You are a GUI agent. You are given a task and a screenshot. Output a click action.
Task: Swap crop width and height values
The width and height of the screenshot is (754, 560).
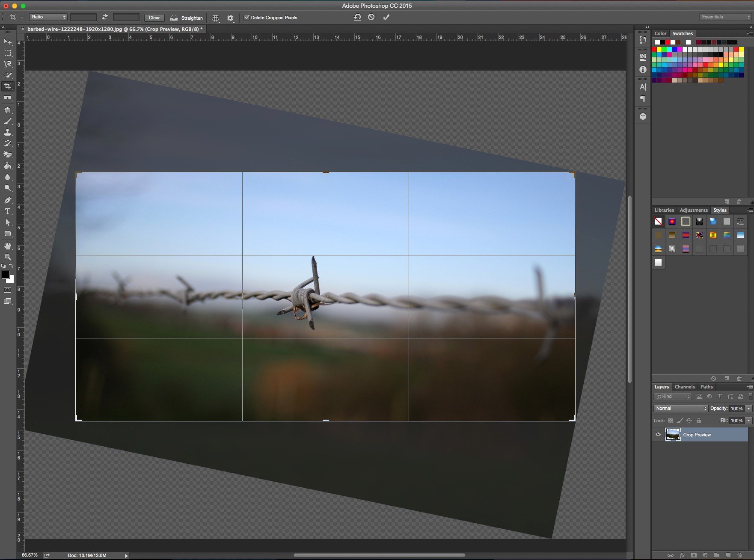coord(105,18)
